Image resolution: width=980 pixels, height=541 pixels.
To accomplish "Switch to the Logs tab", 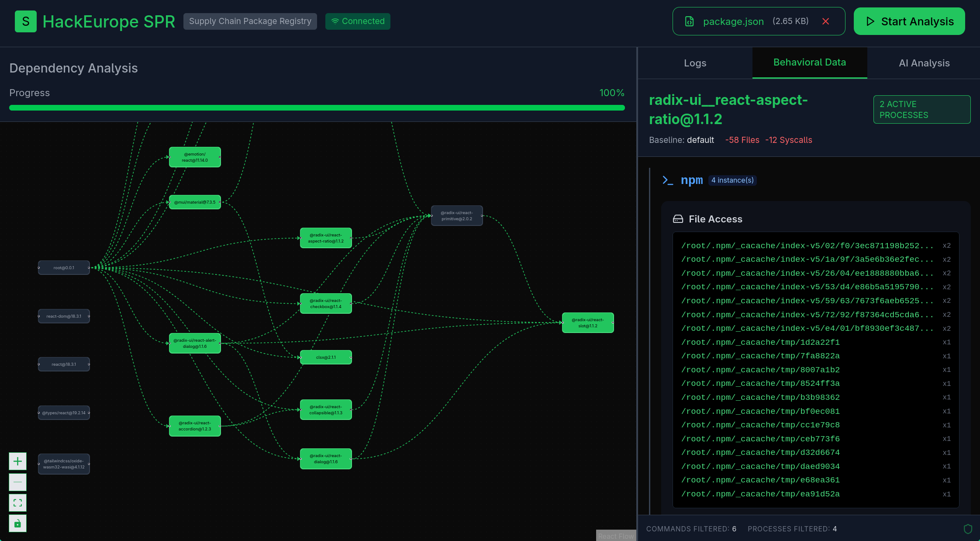I will coord(695,63).
